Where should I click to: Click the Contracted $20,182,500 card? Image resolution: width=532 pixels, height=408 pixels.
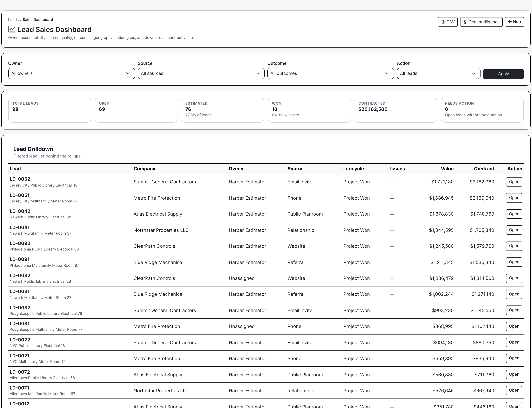396,110
